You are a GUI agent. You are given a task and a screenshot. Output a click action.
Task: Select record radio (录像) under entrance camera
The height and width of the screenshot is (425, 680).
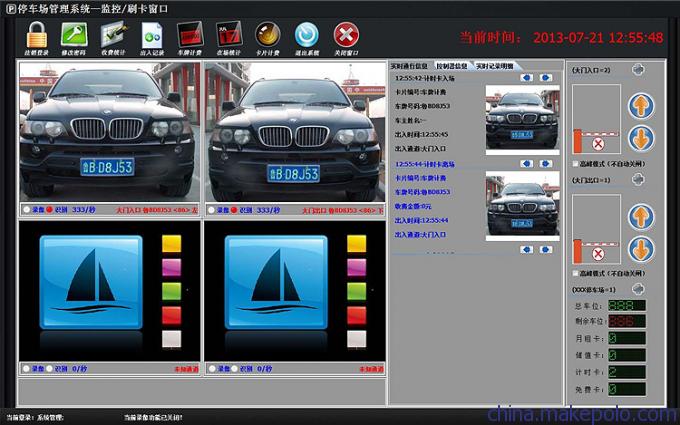(27, 210)
